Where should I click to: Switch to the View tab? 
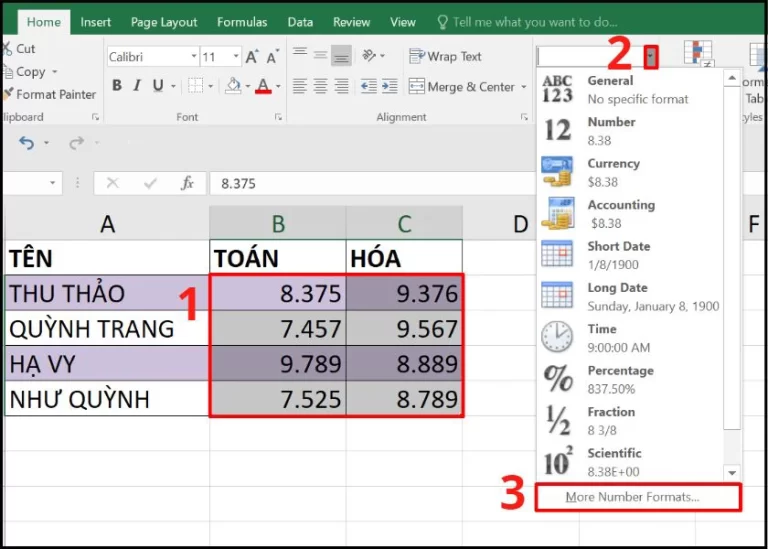pos(403,22)
